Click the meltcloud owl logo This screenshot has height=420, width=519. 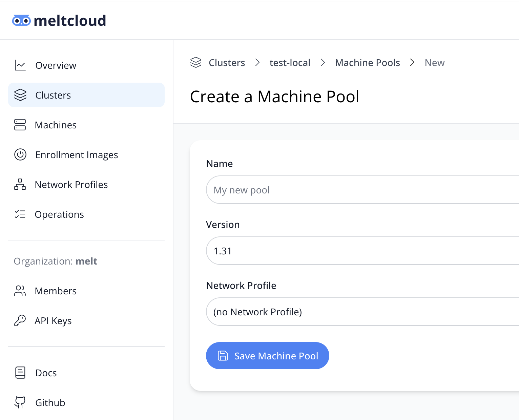coord(21,20)
